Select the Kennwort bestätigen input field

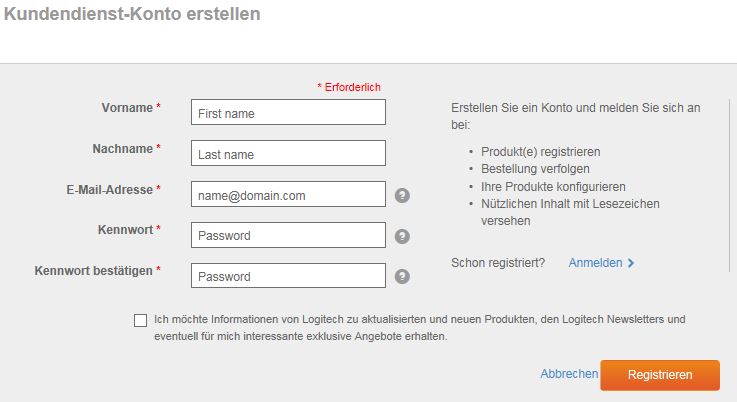[288, 276]
